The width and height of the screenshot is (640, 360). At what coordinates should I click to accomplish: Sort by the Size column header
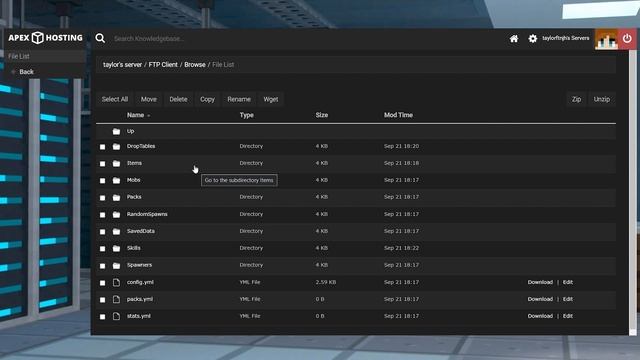pyautogui.click(x=322, y=115)
